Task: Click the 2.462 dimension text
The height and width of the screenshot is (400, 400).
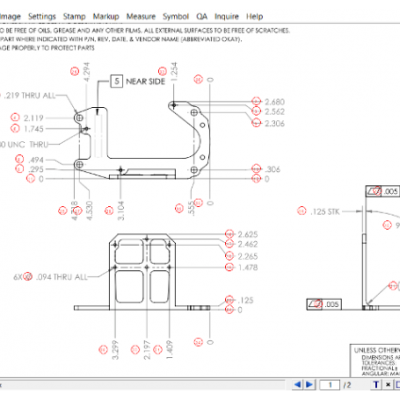Action: click(248, 244)
